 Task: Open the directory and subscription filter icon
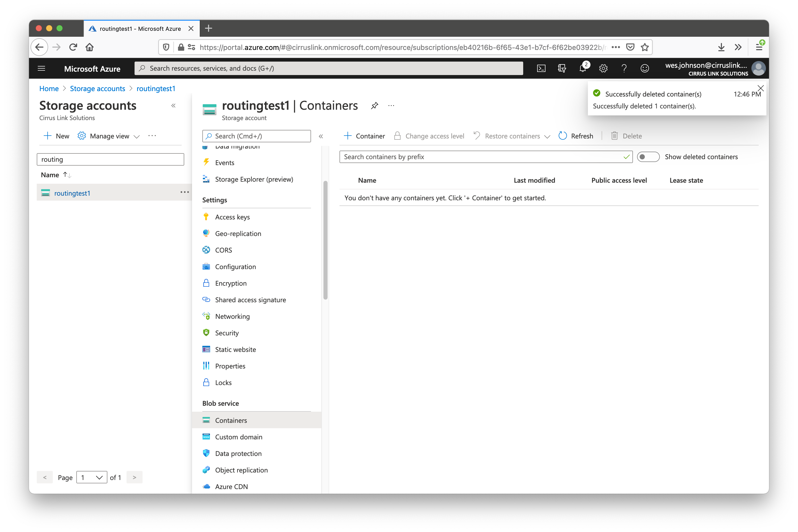562,69
